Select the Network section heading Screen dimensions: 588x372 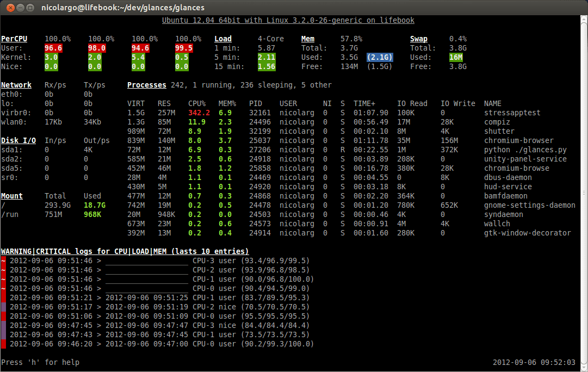click(x=16, y=85)
